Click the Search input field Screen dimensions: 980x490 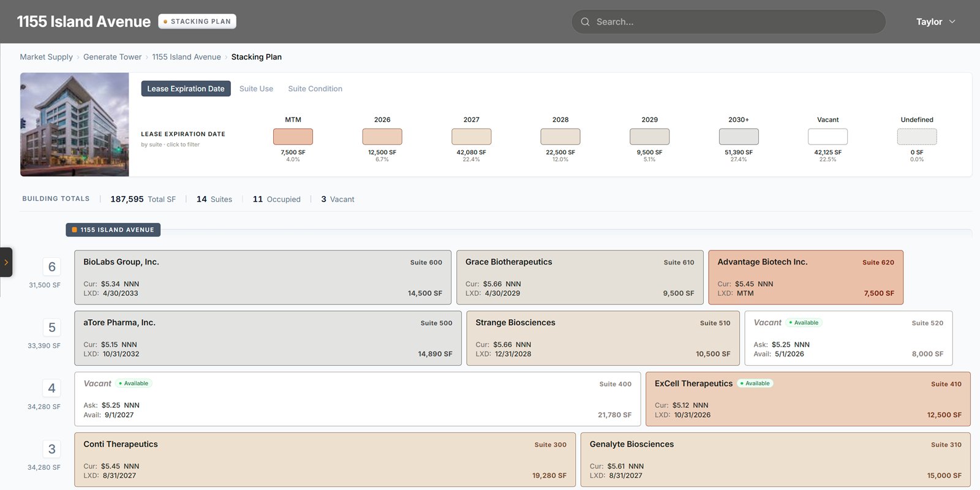(729, 21)
